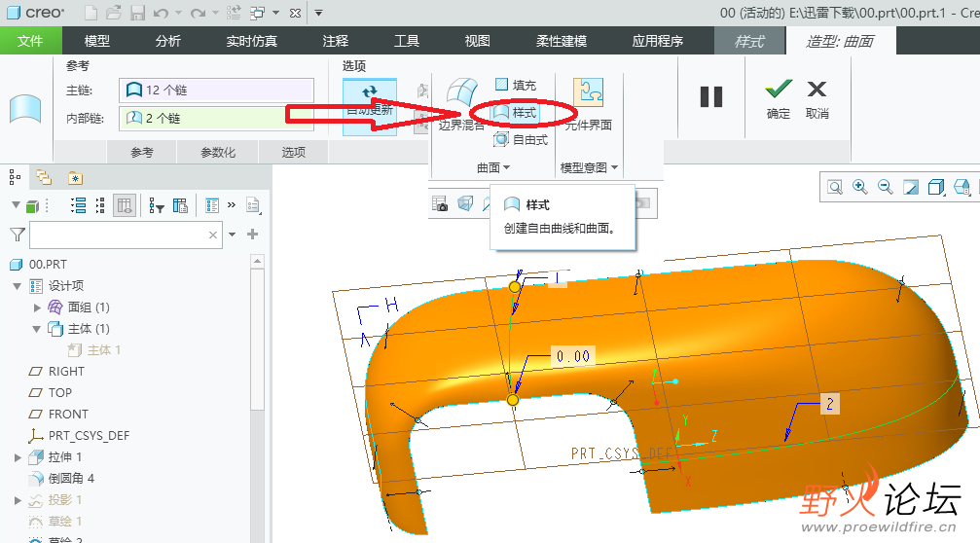Screen dimensions: 980x543
Task: Click the Save disk icon
Action: [137, 13]
